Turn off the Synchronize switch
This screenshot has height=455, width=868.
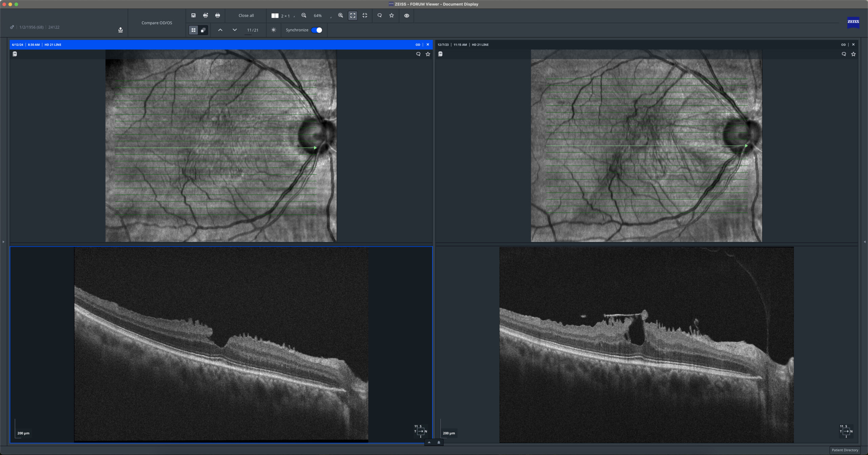tap(317, 30)
